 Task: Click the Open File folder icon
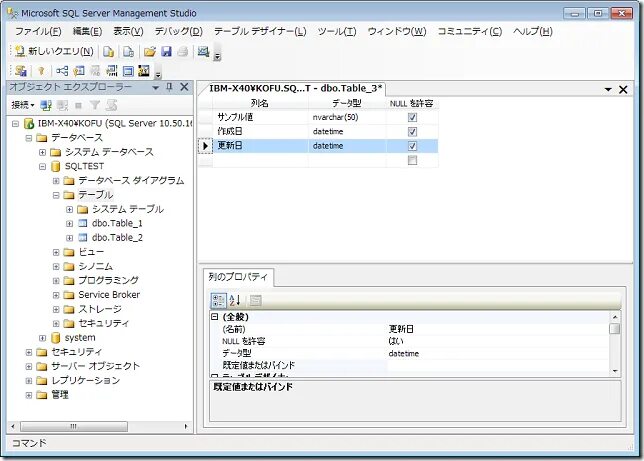[x=150, y=51]
